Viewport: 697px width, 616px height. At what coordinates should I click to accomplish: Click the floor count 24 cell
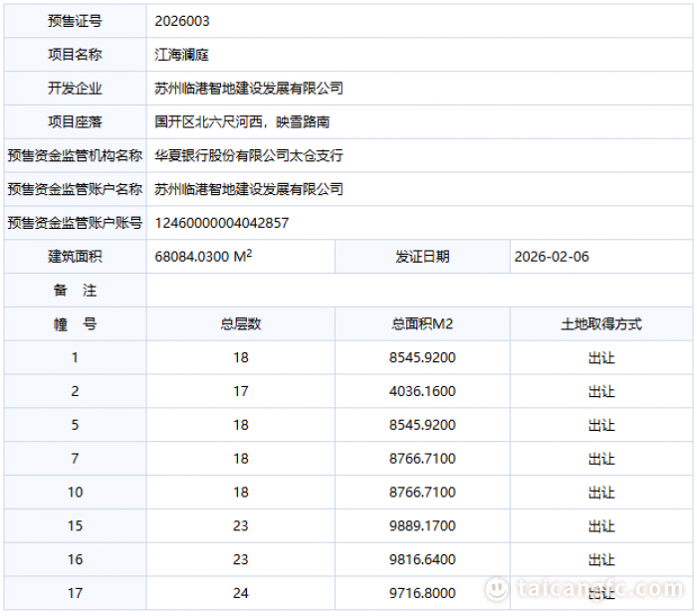pos(240,593)
